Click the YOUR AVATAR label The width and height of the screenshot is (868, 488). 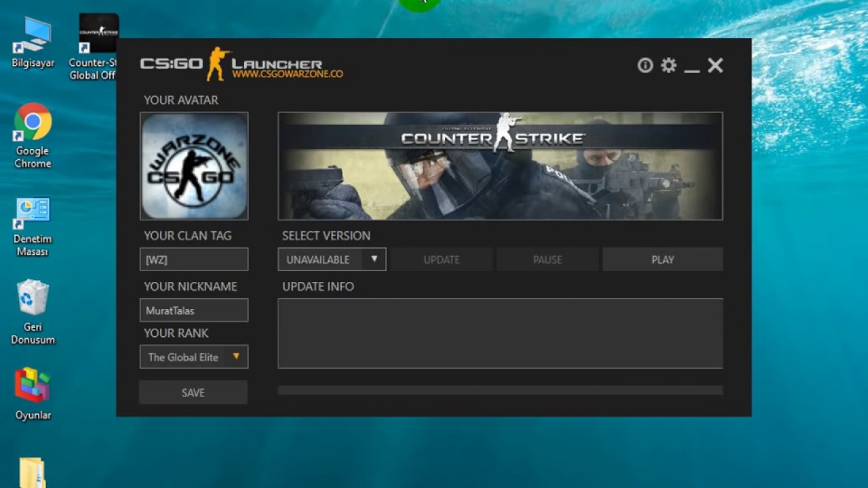[x=181, y=100]
